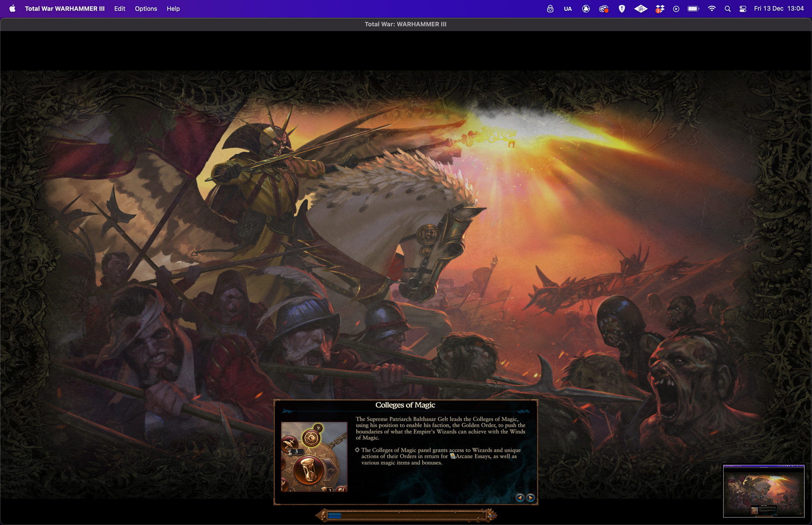This screenshot has width=812, height=525.
Task: Open the Edit menu
Action: 119,9
